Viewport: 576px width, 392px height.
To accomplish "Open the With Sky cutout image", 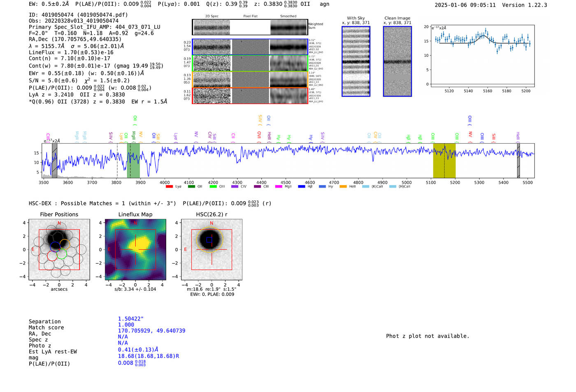I will point(356,61).
